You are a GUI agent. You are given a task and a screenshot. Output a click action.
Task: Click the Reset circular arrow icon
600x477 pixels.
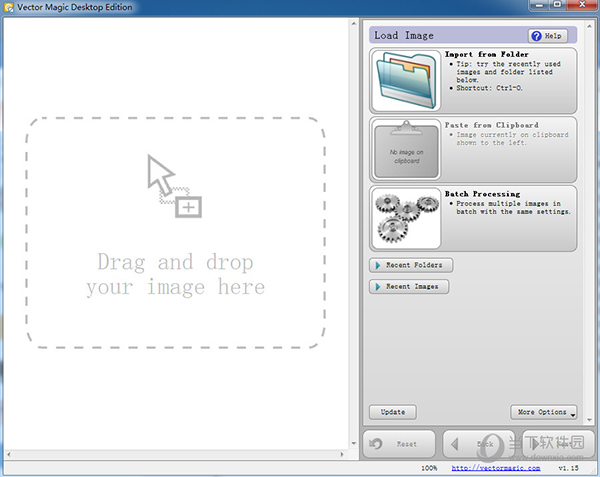[375, 444]
